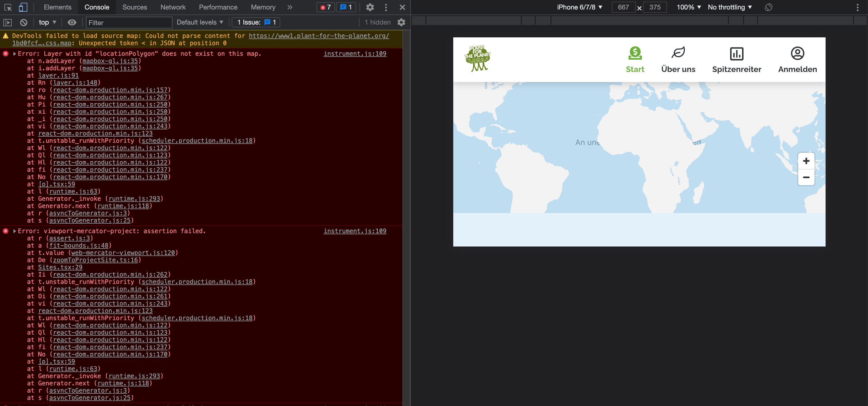This screenshot has height=406, width=868.
Task: Switch to the Network tab
Action: coord(173,7)
